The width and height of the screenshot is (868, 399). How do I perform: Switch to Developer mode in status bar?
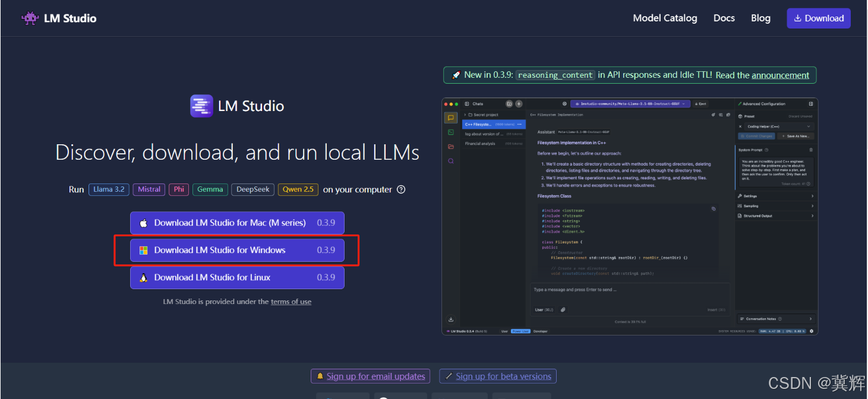(x=540, y=331)
